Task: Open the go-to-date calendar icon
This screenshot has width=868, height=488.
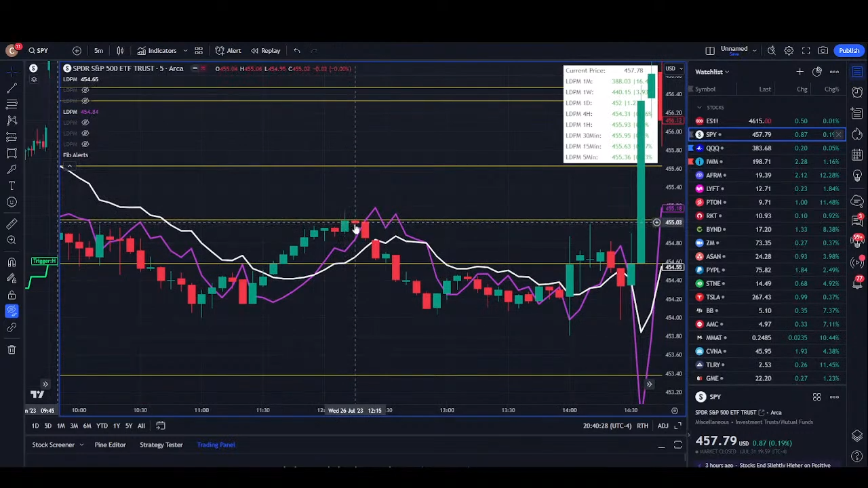Action: pyautogui.click(x=161, y=426)
